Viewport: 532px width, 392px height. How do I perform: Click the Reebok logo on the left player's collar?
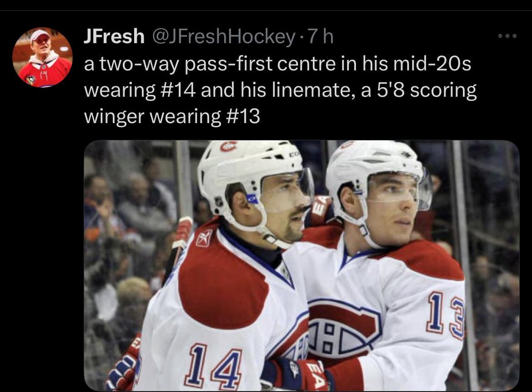coord(204,238)
